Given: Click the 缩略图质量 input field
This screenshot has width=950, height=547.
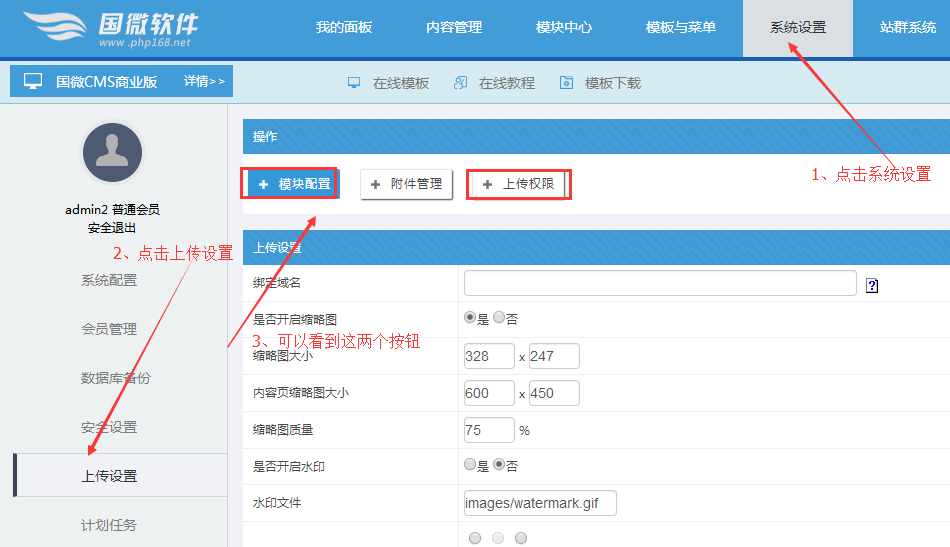Looking at the screenshot, I should 488,430.
